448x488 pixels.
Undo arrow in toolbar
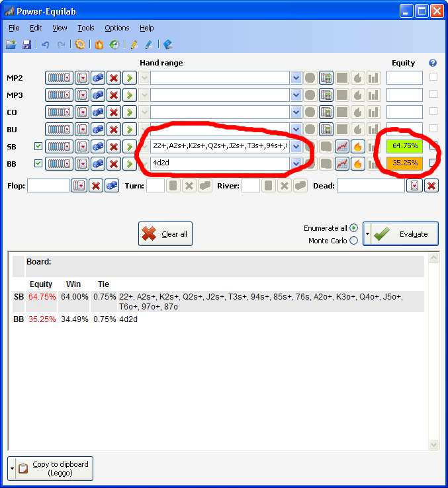tap(46, 44)
